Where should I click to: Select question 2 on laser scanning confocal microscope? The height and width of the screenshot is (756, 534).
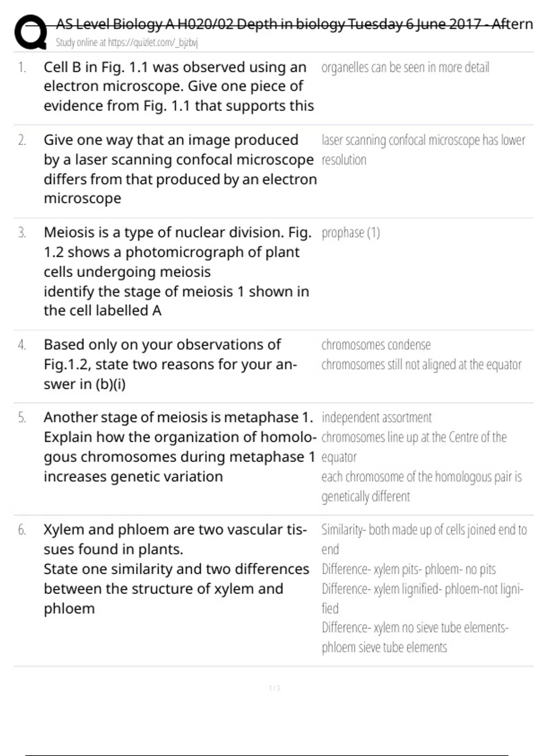(x=180, y=169)
